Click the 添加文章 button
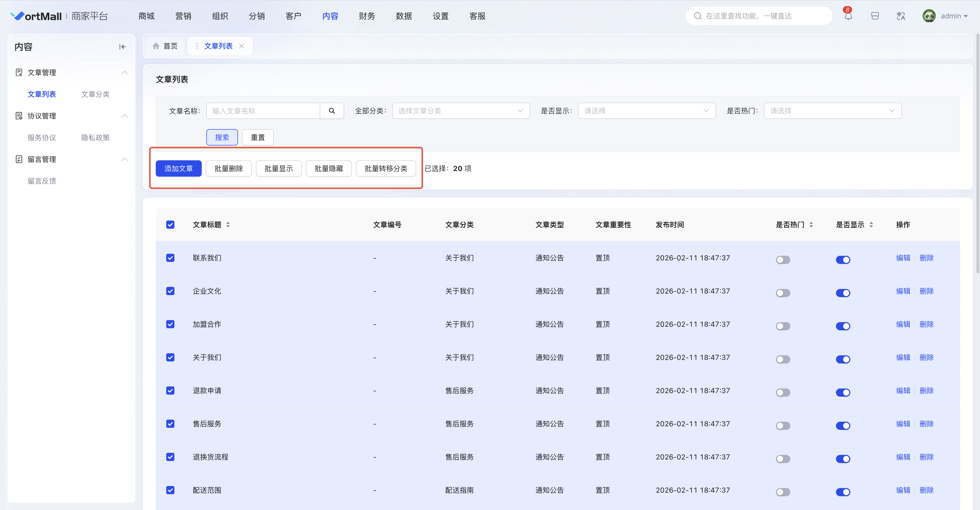Image resolution: width=980 pixels, height=510 pixels. (178, 168)
